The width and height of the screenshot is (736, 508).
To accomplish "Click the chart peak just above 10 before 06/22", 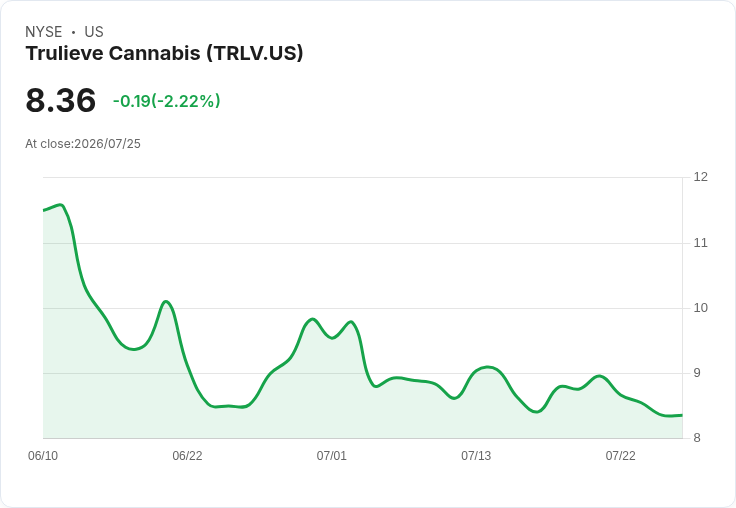I will [x=166, y=301].
